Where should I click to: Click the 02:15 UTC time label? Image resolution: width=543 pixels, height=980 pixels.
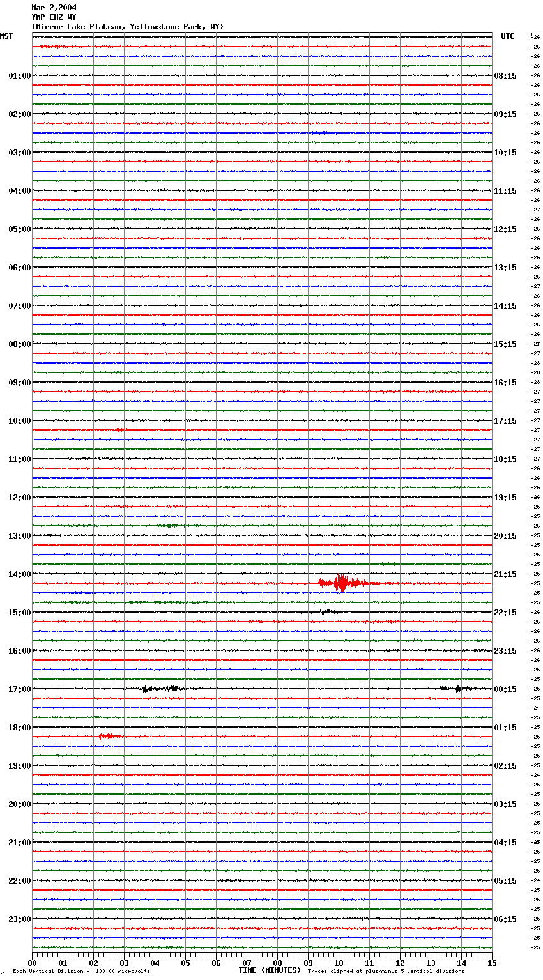tap(505, 766)
